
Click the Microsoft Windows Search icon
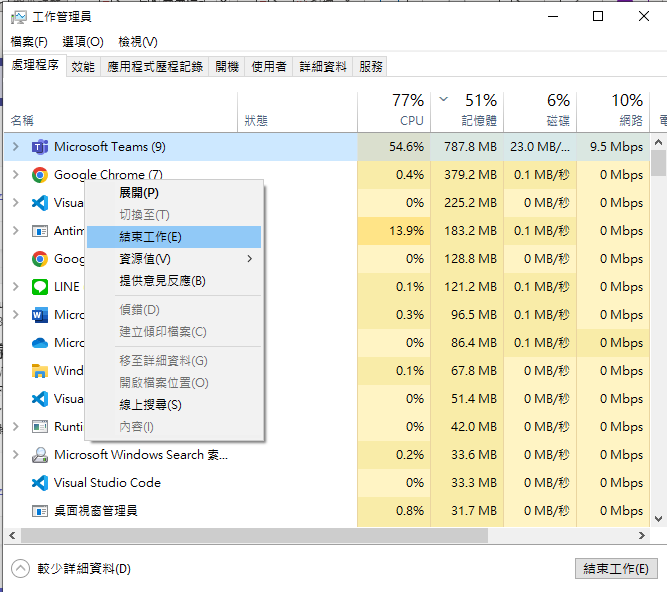[x=40, y=455]
